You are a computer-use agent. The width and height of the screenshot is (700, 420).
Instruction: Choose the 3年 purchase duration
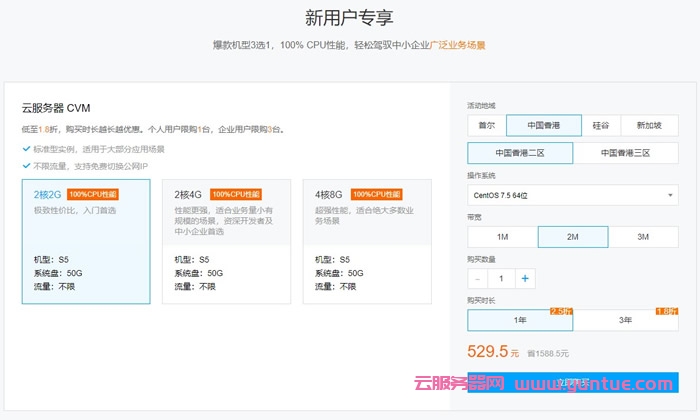(625, 320)
